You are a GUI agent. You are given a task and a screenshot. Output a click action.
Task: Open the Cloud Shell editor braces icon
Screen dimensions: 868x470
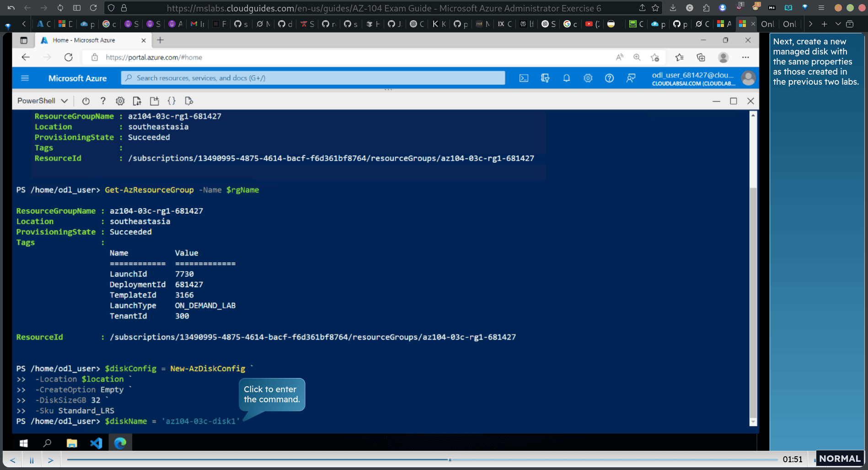(x=171, y=101)
